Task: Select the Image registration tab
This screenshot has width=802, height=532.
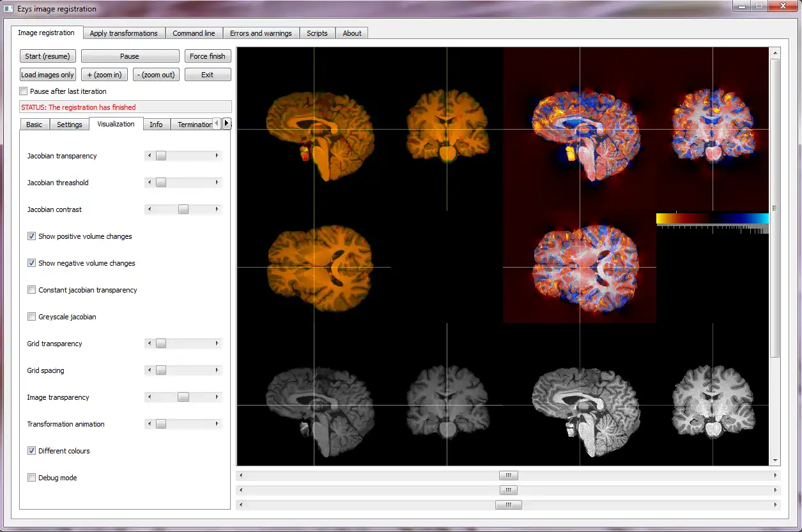Action: click(x=47, y=33)
